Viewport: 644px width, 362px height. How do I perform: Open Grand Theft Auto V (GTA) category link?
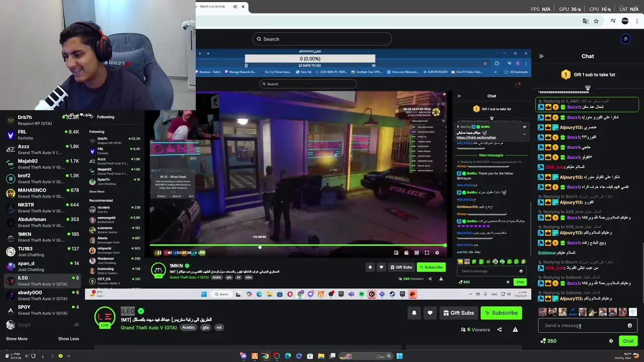coord(148,328)
